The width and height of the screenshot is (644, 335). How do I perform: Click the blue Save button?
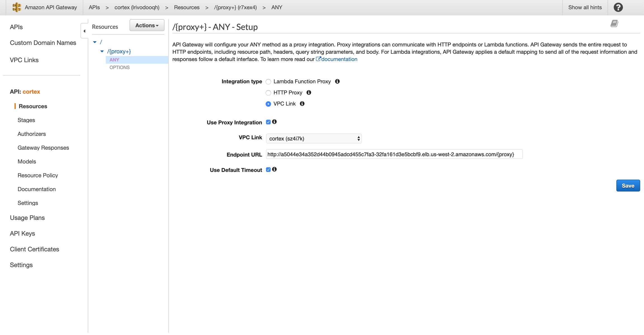[x=628, y=186]
